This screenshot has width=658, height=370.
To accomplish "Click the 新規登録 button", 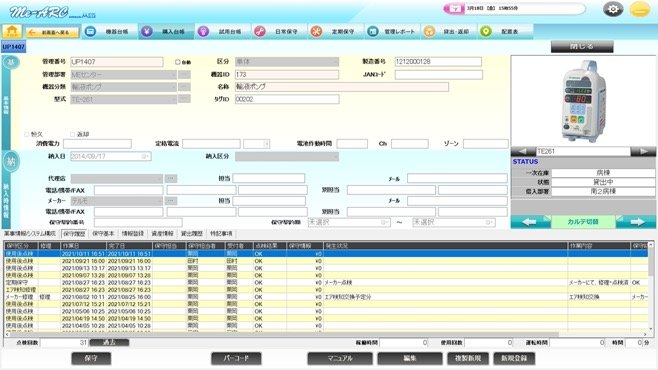I will coord(514,358).
